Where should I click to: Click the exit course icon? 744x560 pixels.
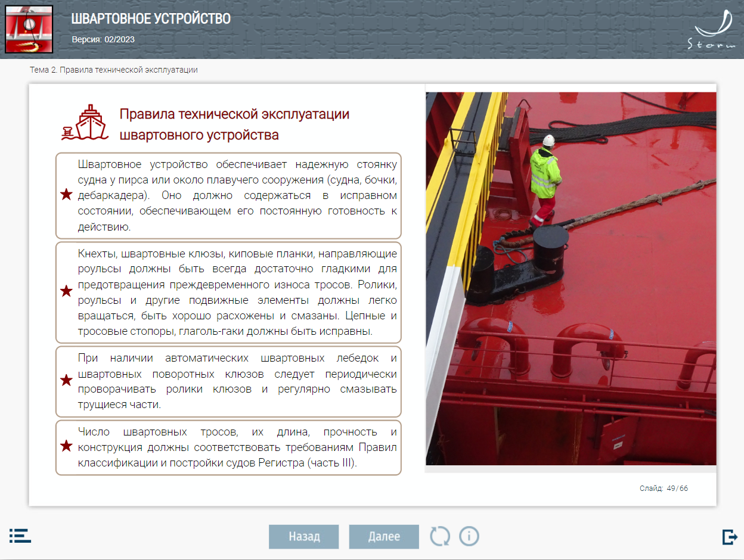730,537
